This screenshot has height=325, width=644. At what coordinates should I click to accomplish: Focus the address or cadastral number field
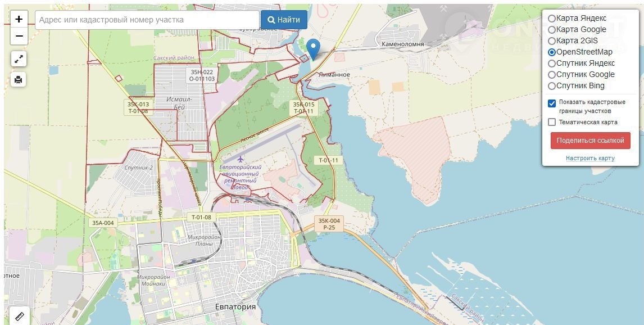click(147, 20)
